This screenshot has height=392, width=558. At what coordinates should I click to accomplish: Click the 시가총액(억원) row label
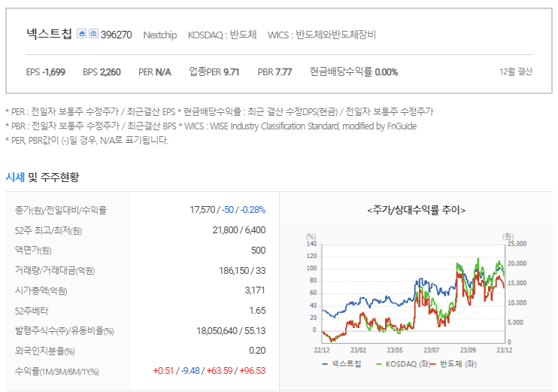[x=41, y=291]
